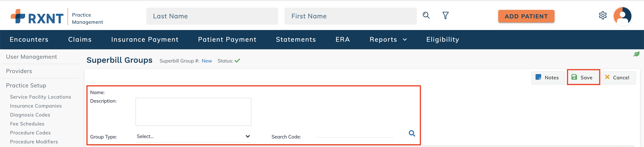Select Fee Schedules in the sidebar
The image size is (644, 147).
27,124
